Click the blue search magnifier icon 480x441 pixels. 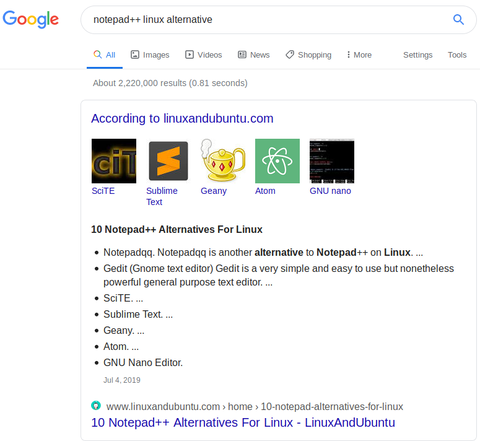(458, 19)
